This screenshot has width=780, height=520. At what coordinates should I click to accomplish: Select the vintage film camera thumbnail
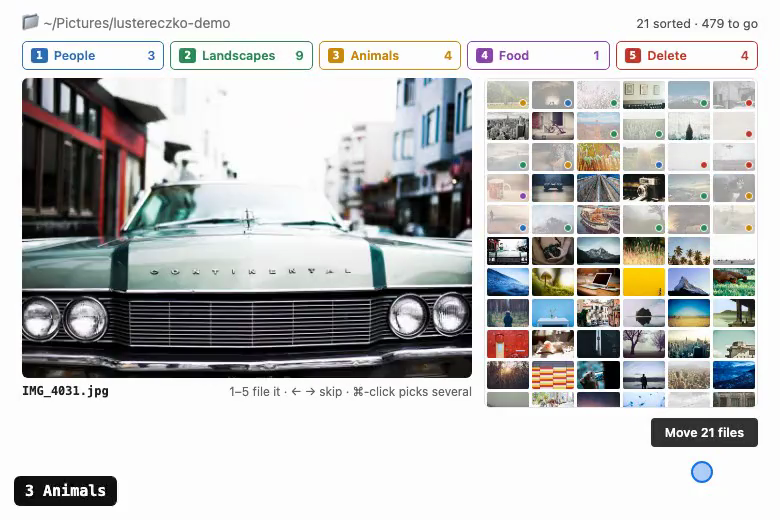pos(644,188)
